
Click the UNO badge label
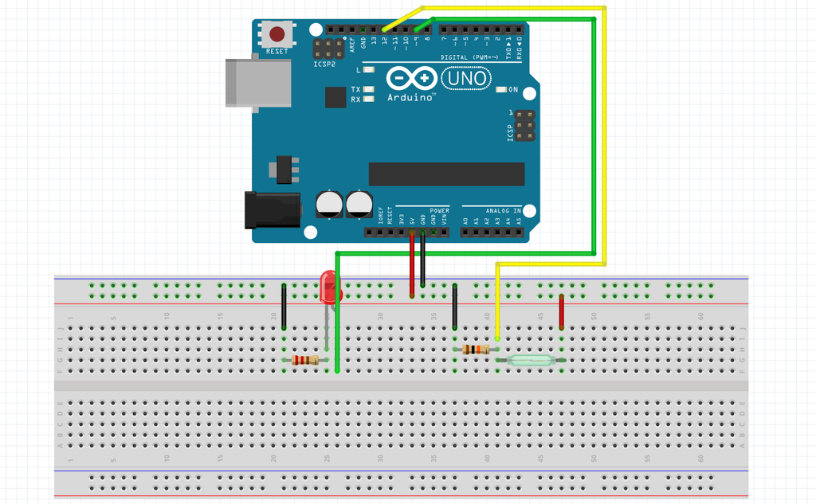[x=466, y=79]
